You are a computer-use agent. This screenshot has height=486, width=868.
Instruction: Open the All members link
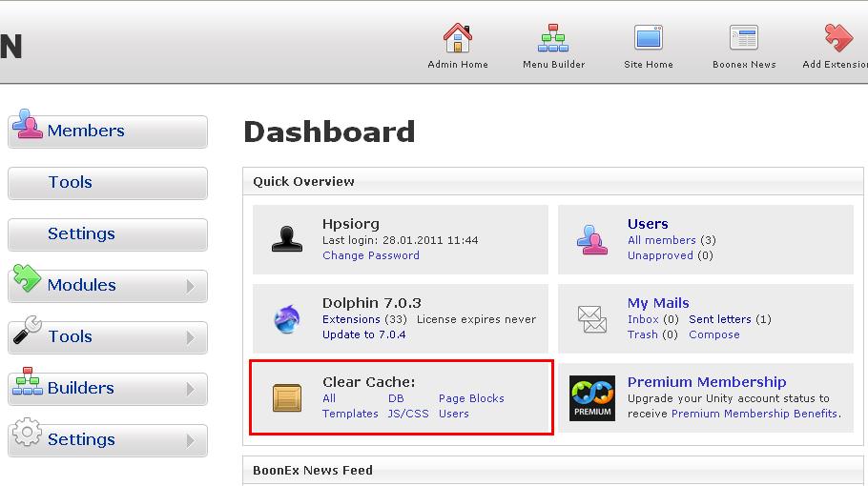pyautogui.click(x=662, y=240)
